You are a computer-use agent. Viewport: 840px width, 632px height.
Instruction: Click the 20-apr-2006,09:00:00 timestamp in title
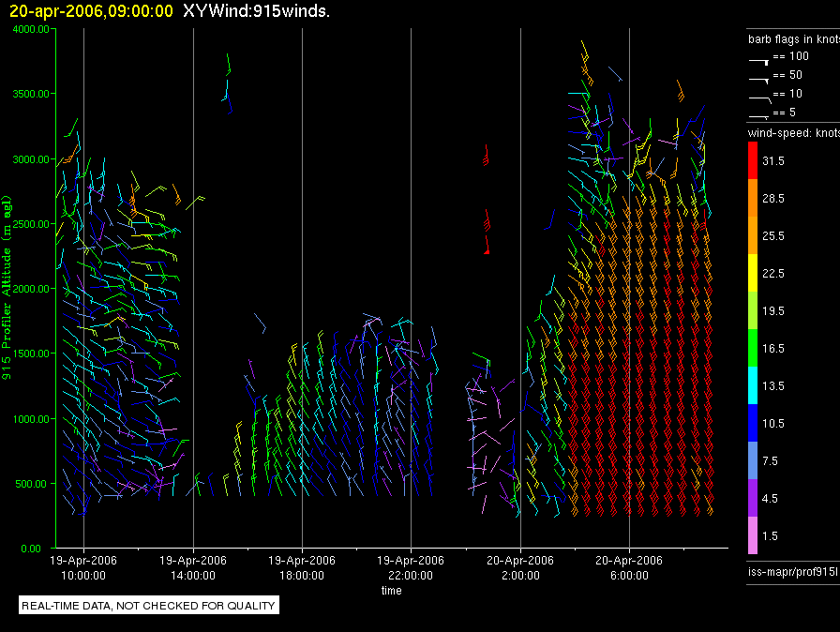91,11
